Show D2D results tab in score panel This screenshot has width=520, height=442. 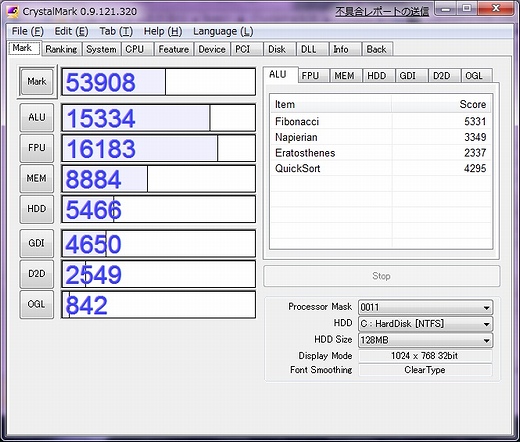[x=444, y=76]
